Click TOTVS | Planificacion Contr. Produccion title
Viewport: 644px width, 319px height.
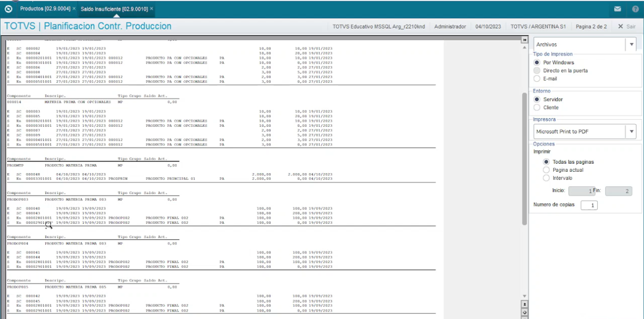88,26
